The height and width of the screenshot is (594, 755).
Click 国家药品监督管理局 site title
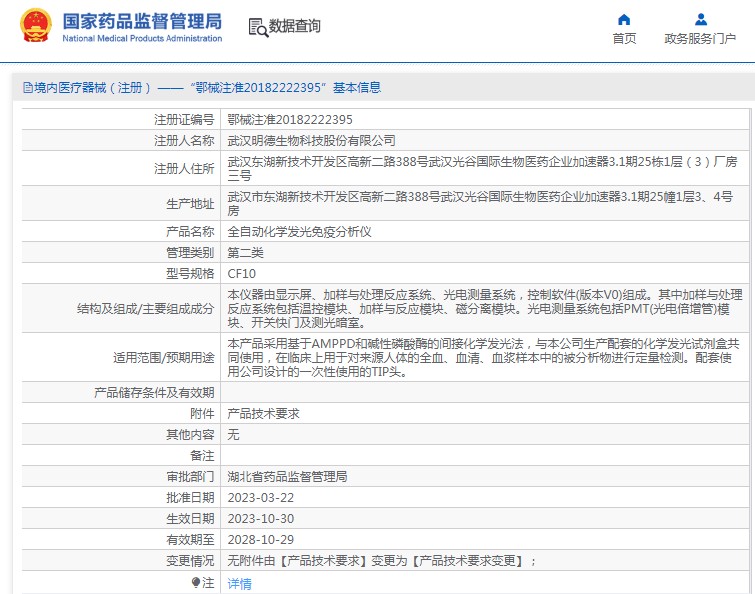(x=142, y=21)
